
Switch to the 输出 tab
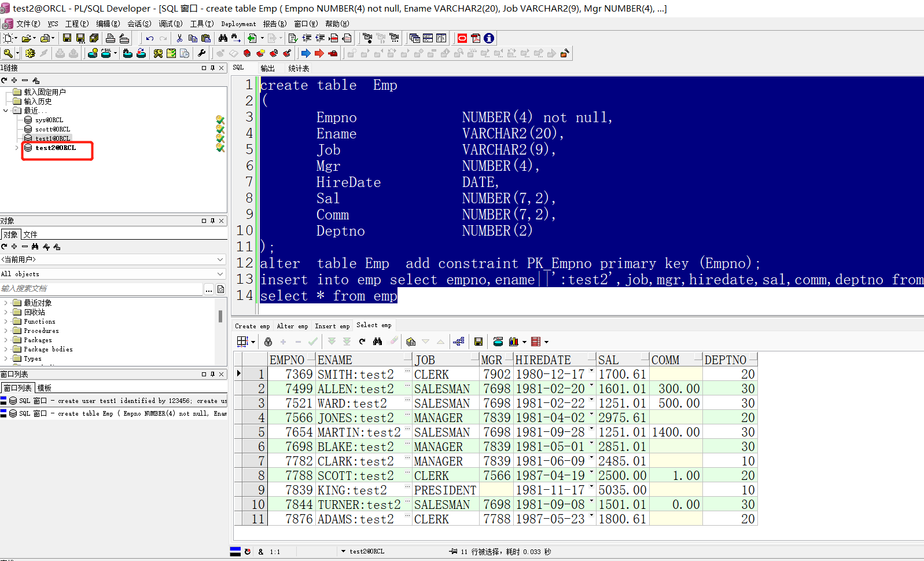(x=268, y=68)
